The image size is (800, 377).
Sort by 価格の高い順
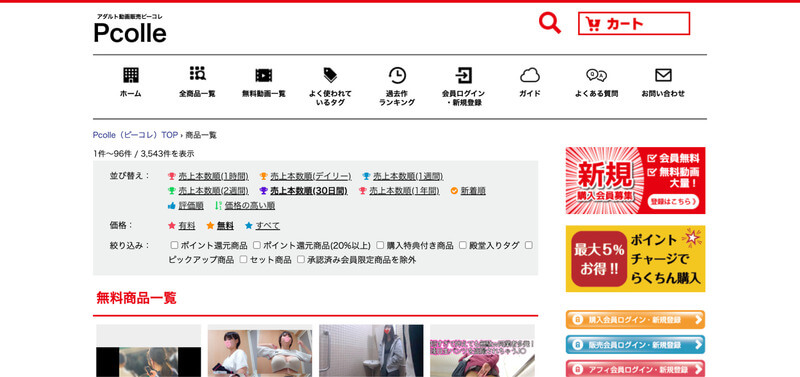pyautogui.click(x=250, y=206)
